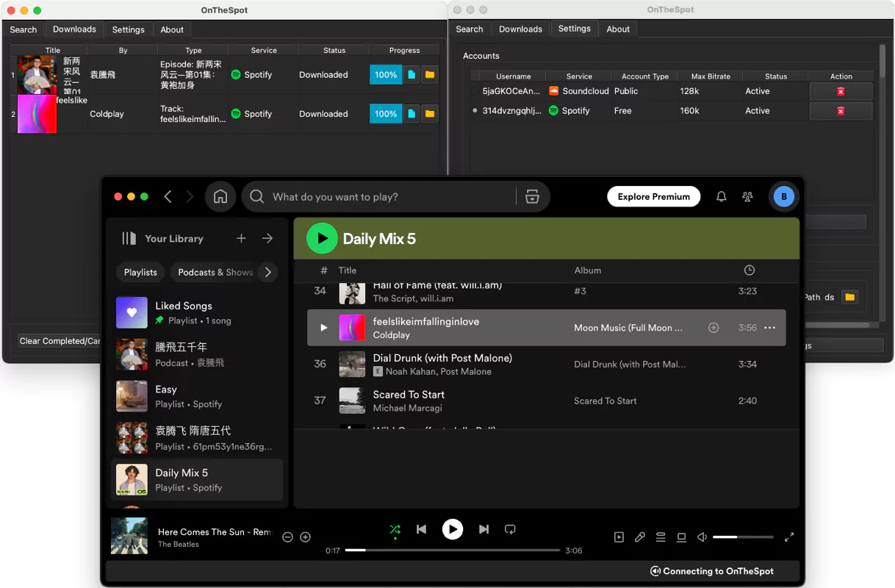Open the Now Playing view icon

619,537
